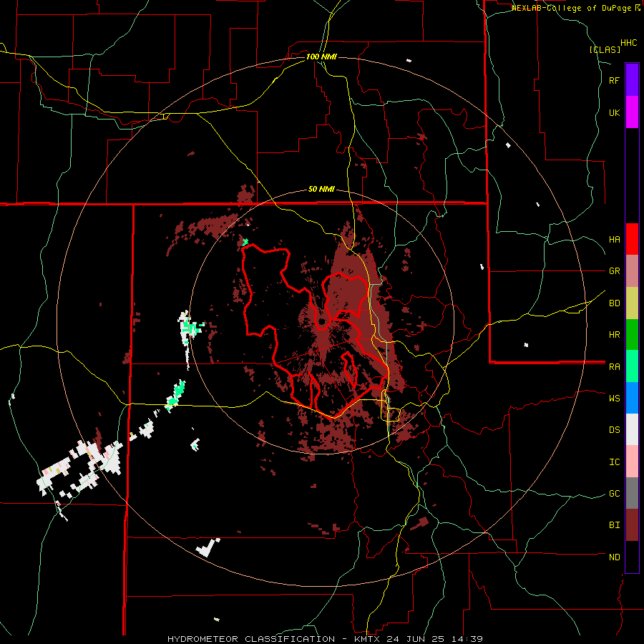The image size is (644, 644).
Task: Click the RF purple legend swatch
Action: click(x=632, y=80)
